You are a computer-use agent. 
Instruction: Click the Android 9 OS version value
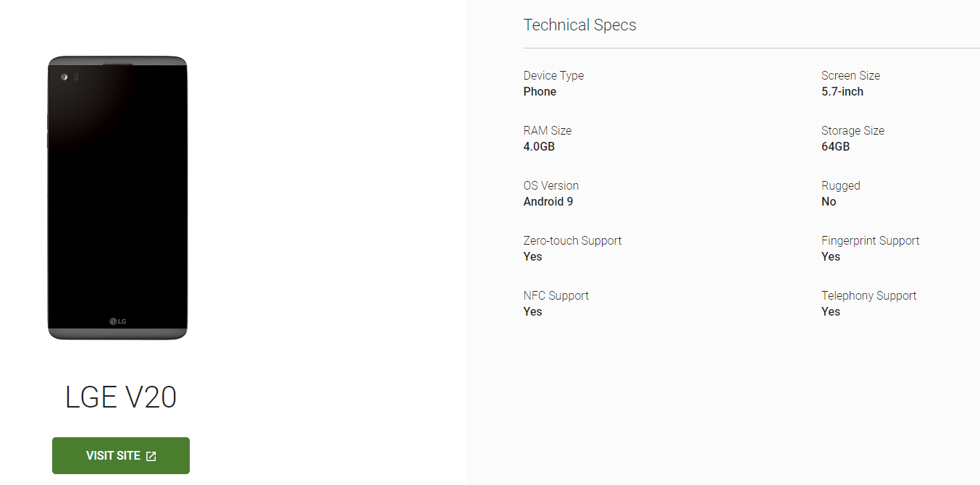coord(548,201)
